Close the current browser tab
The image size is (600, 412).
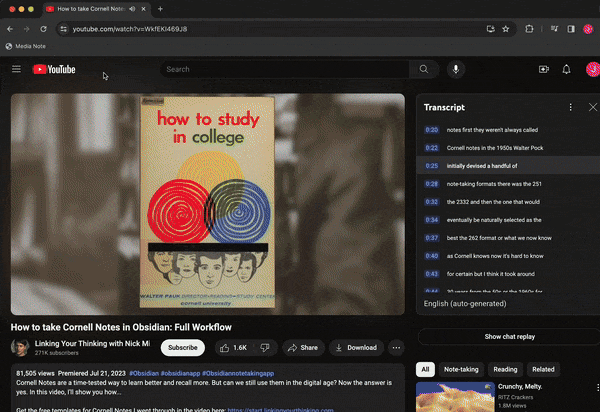coord(143,9)
